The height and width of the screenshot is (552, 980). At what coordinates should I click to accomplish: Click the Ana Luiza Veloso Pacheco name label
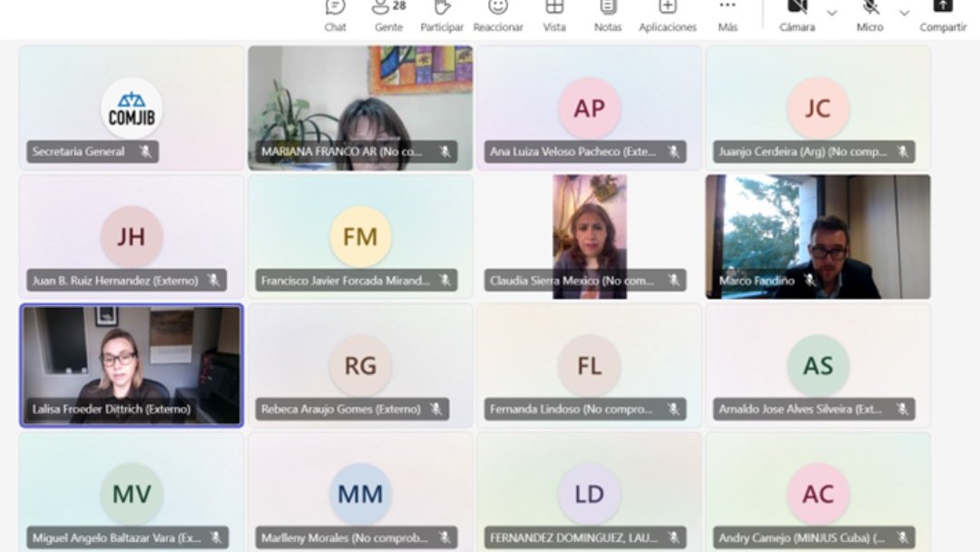[585, 152]
